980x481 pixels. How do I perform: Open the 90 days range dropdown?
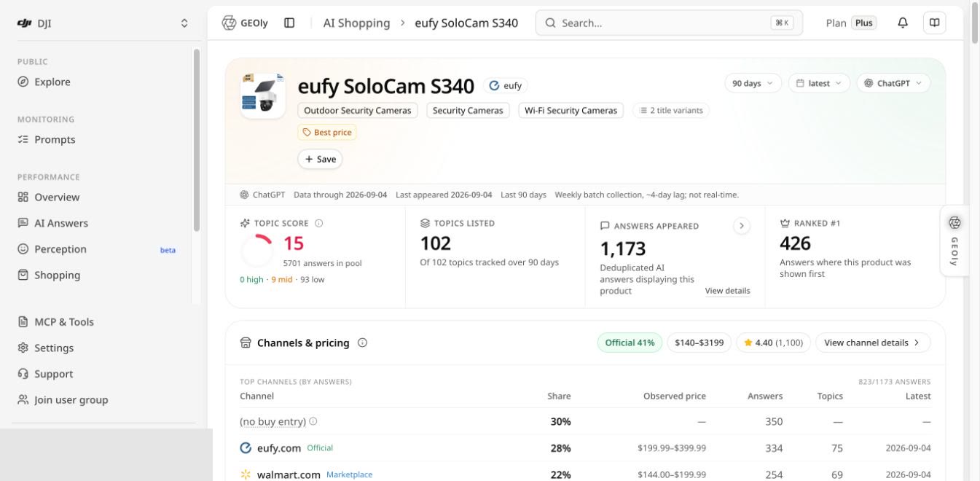pyautogui.click(x=753, y=83)
